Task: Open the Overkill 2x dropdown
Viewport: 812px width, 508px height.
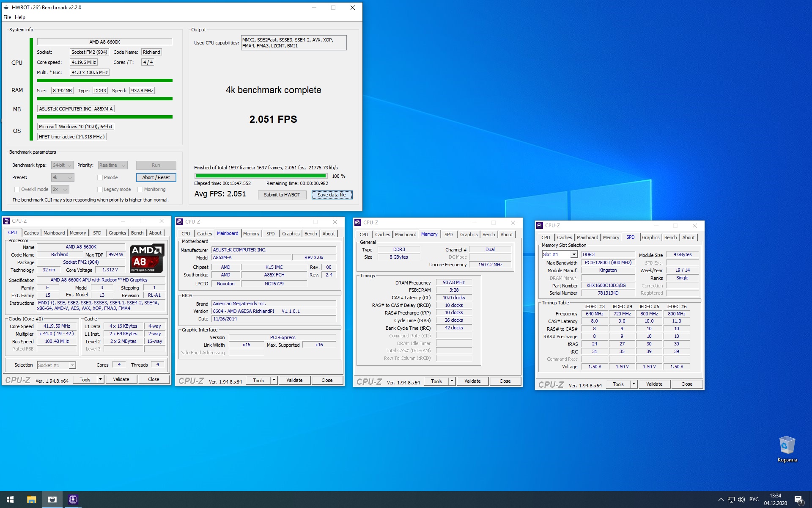Action: coord(60,189)
